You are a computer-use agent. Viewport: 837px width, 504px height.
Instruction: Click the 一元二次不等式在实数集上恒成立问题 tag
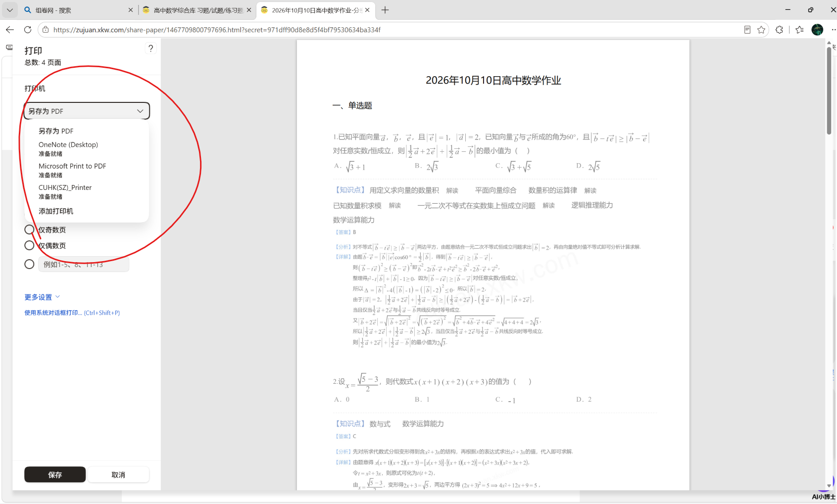476,205
